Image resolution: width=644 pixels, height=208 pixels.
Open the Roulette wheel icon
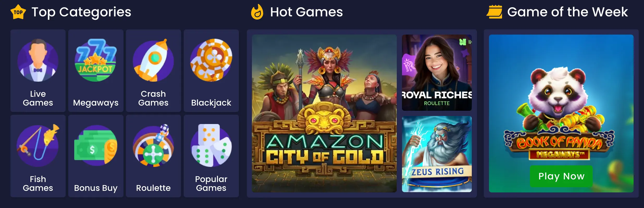pyautogui.click(x=153, y=146)
